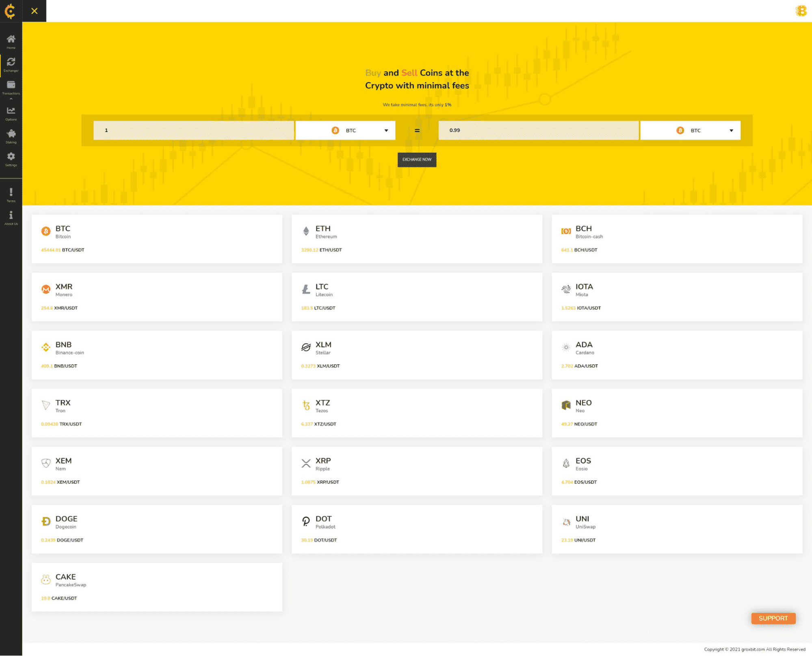The width and height of the screenshot is (812, 656).
Task: Open About Us info item
Action: (x=11, y=217)
